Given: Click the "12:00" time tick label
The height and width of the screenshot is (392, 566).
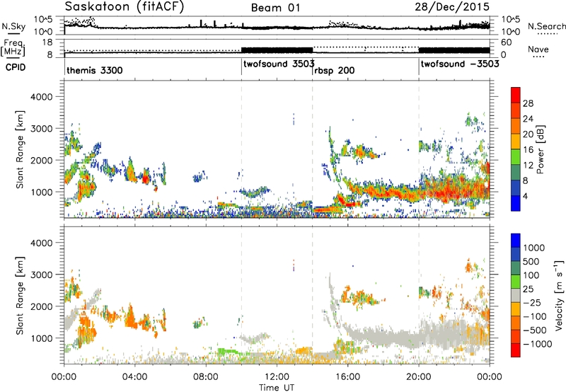Looking at the screenshot, I should pyautogui.click(x=277, y=377).
